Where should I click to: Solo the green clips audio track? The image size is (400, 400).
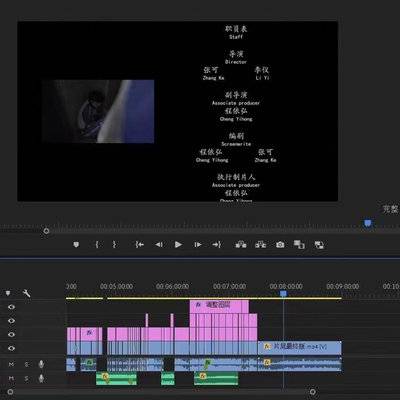(x=26, y=378)
